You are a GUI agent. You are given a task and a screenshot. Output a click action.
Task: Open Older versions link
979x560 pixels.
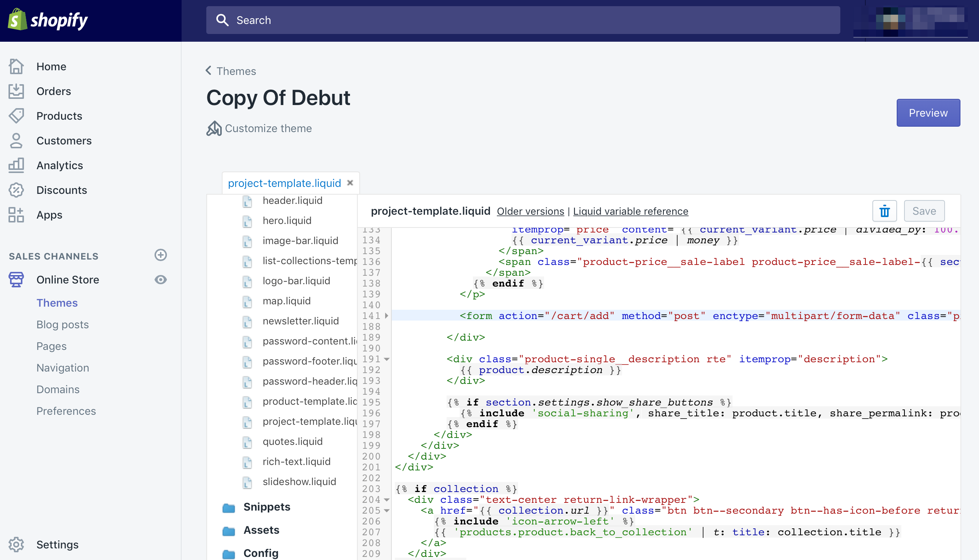[530, 211]
